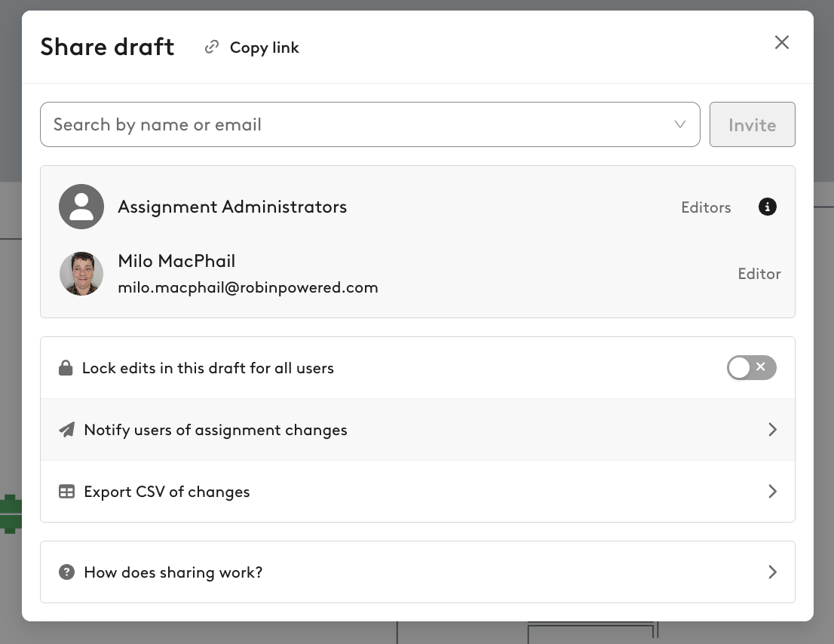Expand the Export CSV row chevron
Screen dimensions: 834x644
[x=772, y=492]
